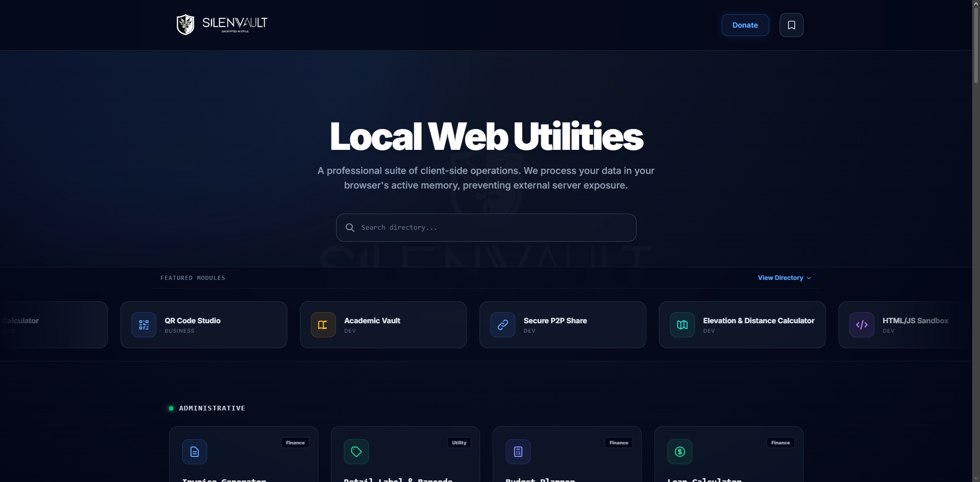Open the Academic Vault module
Screen dimensions: 980x482
coord(383,325)
